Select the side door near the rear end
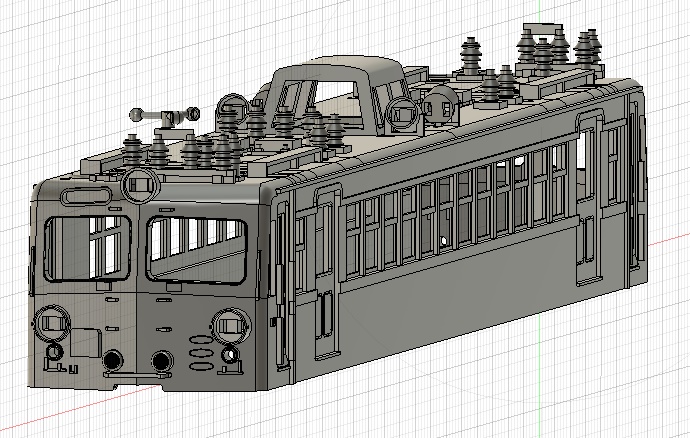The height and width of the screenshot is (438, 690). pyautogui.click(x=589, y=199)
